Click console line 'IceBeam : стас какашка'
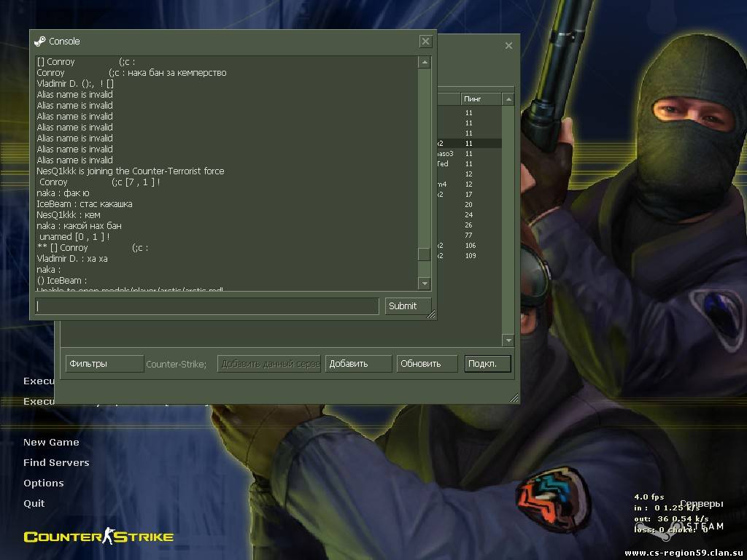Viewport: 747px width, 560px height. [x=85, y=204]
